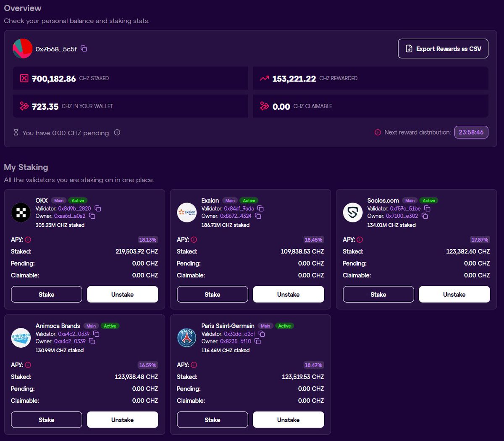The image size is (504, 441).
Task: Export Rewards as CSV
Action: 443,49
